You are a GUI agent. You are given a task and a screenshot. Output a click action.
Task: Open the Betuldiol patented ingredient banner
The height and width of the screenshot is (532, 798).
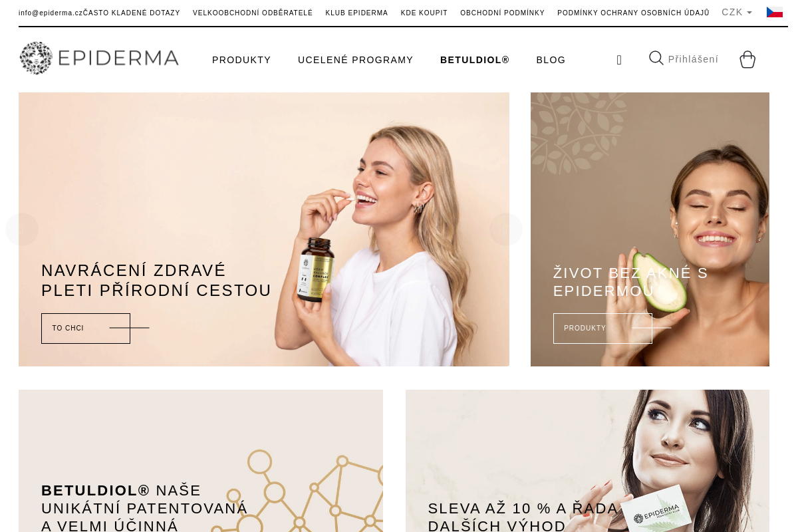201,461
